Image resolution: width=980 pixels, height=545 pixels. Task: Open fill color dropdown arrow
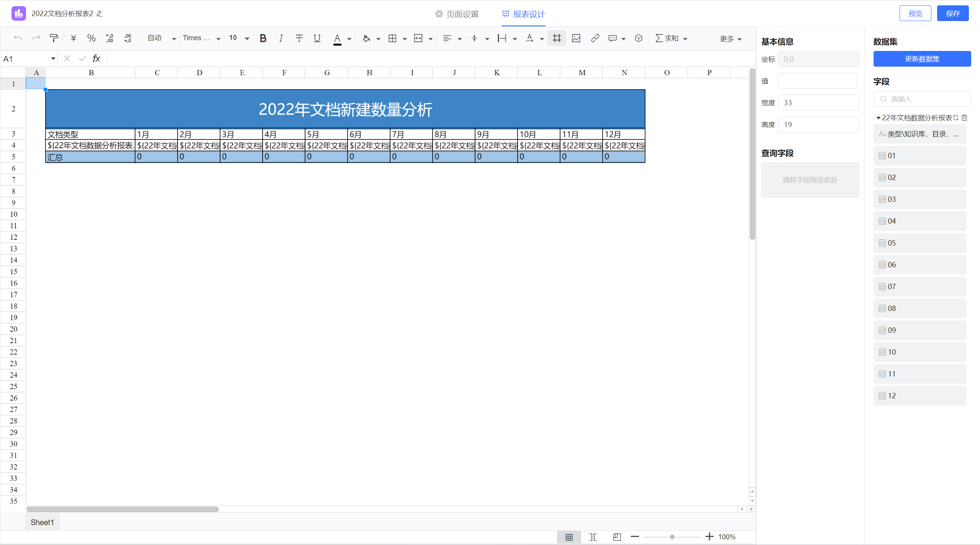(x=378, y=39)
